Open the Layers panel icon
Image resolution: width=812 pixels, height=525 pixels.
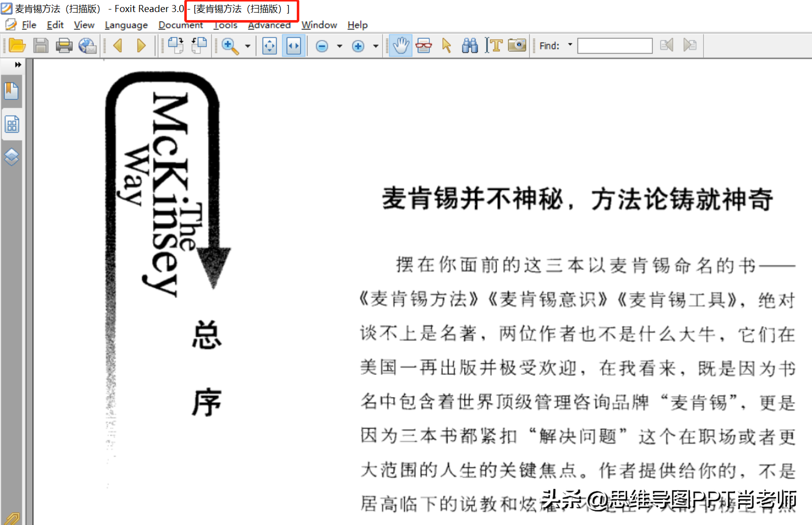tap(12, 157)
